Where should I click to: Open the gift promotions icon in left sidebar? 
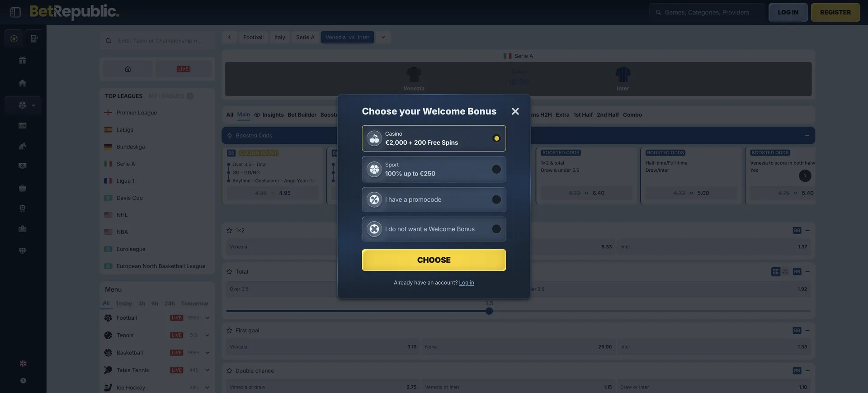(22, 60)
